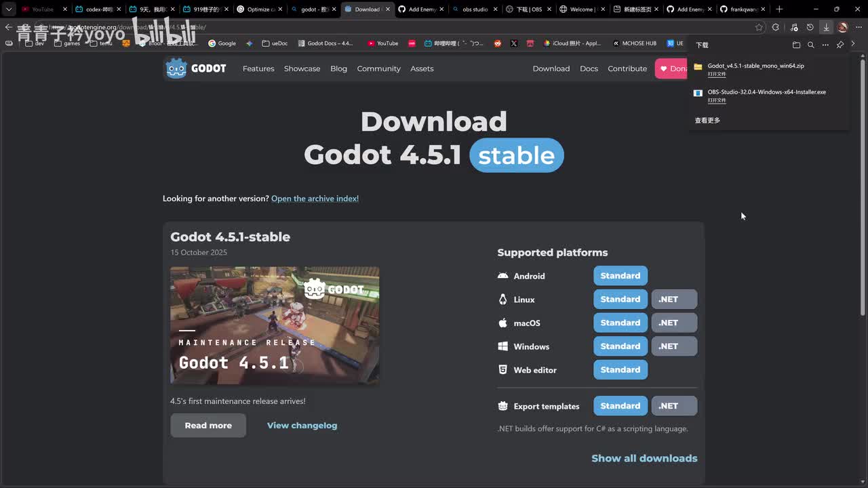Open the Godot 4.5.1 maintenance release thumbnail
Screen dimensions: 868x488
click(x=275, y=326)
